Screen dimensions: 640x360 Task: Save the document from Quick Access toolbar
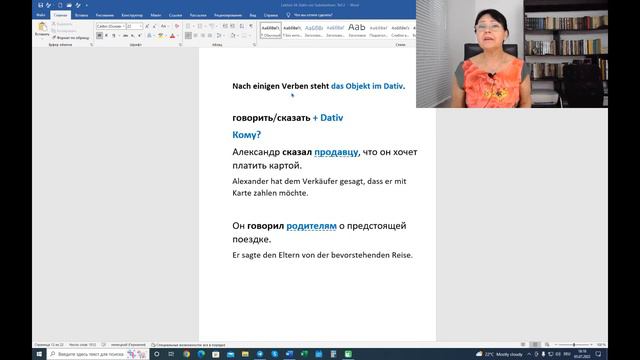(x=40, y=5)
